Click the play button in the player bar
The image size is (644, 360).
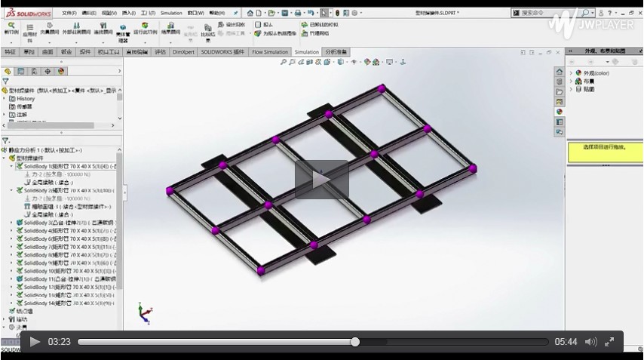point(35,342)
